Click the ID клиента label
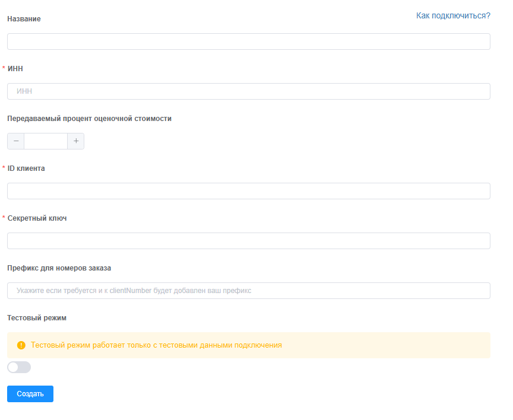513x420 pixels. click(x=26, y=168)
